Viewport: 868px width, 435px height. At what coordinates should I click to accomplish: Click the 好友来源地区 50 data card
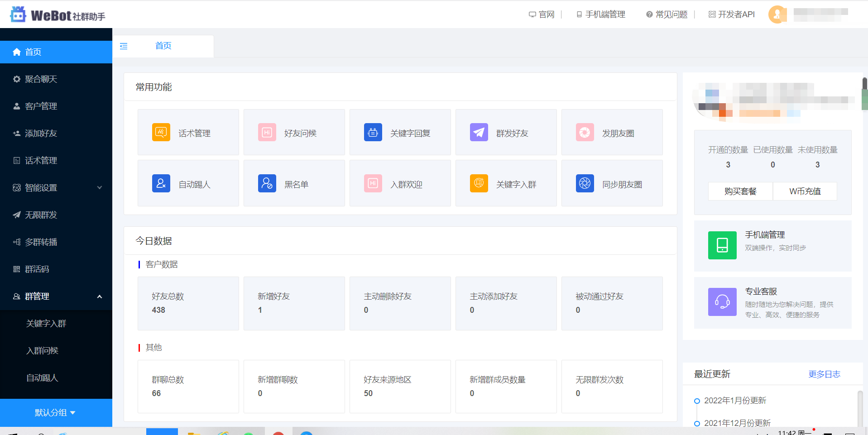pos(400,387)
